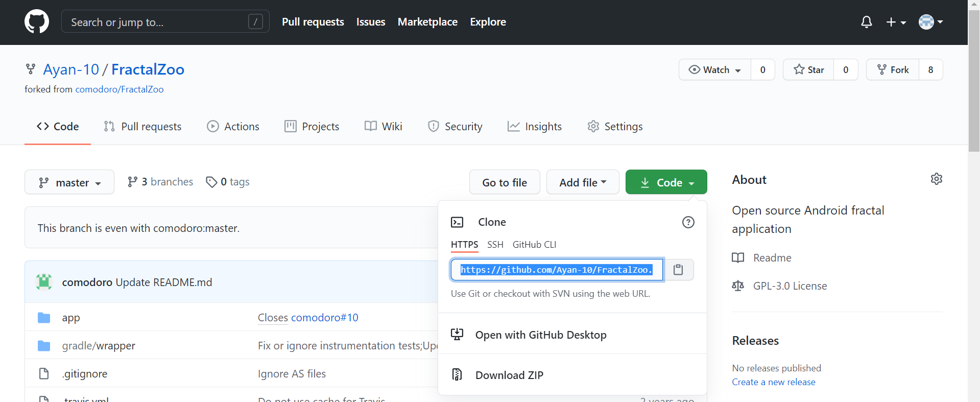Select the HTTPS clone tab
Image resolution: width=980 pixels, height=402 pixels.
pyautogui.click(x=465, y=245)
